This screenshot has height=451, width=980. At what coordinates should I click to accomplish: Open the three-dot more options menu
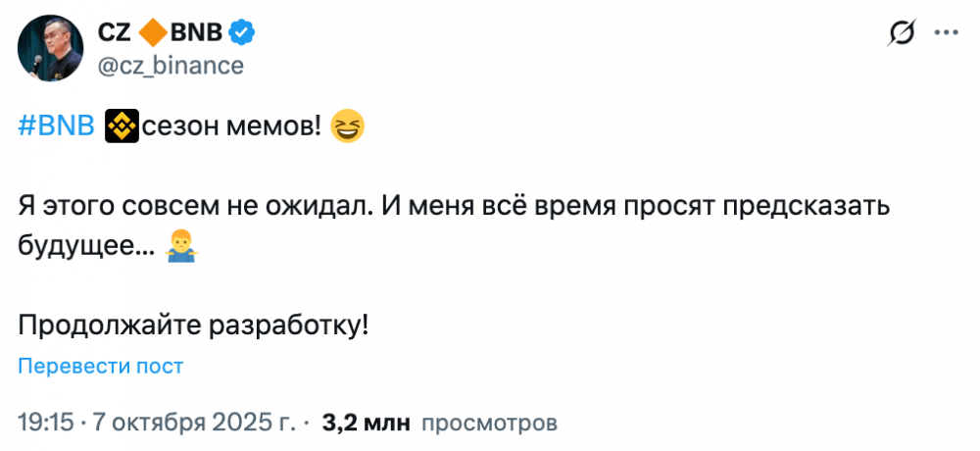coord(947,34)
